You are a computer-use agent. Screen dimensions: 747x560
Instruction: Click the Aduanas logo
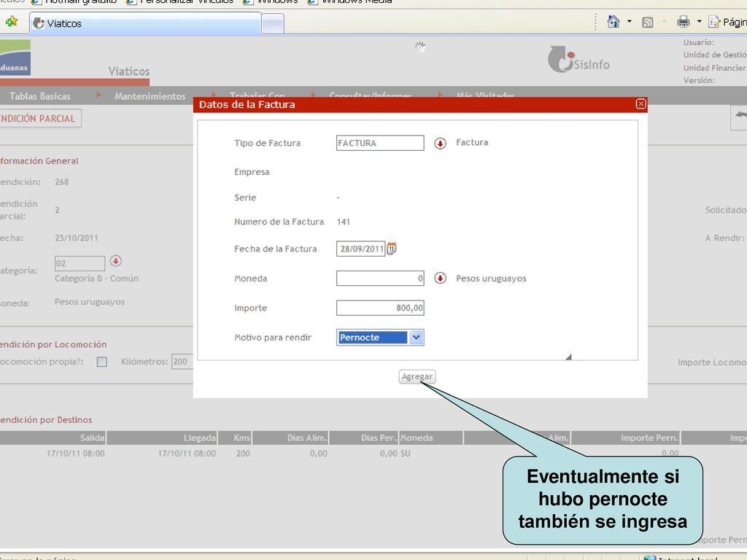pos(15,57)
